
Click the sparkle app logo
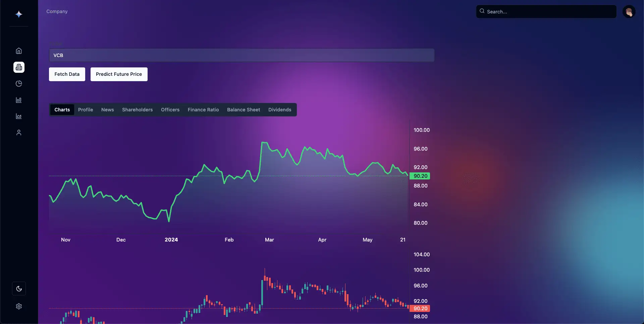tap(19, 14)
